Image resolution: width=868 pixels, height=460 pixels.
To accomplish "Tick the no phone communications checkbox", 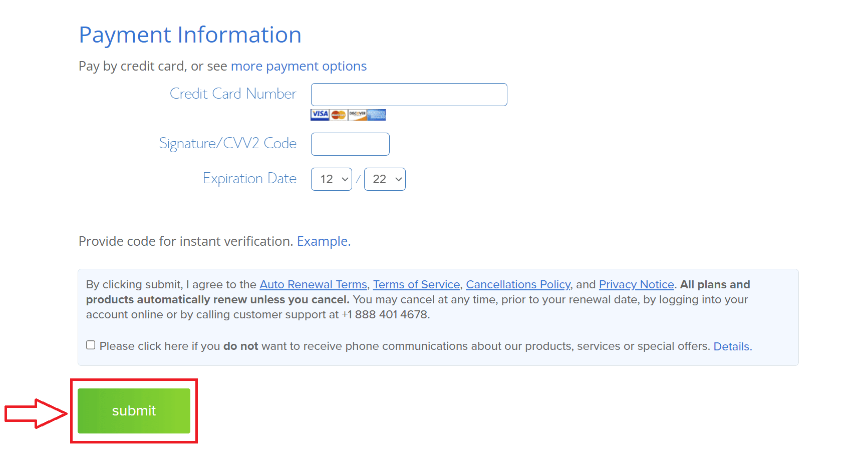I will [91, 345].
